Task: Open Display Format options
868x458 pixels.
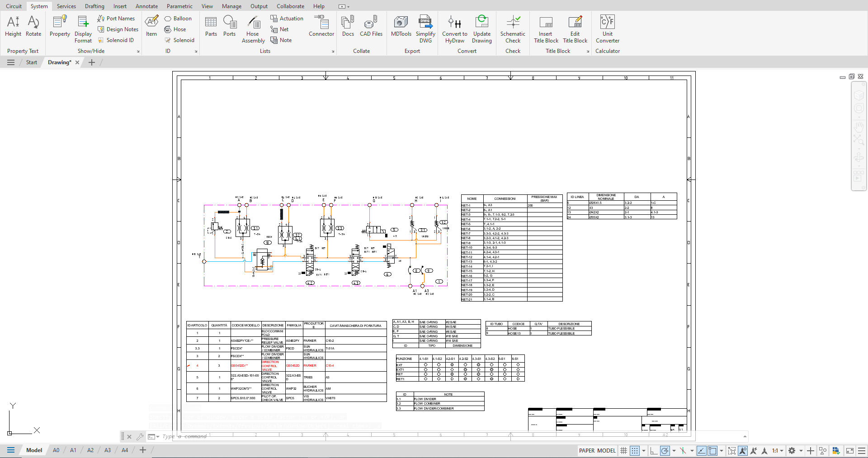Action: coord(83,29)
